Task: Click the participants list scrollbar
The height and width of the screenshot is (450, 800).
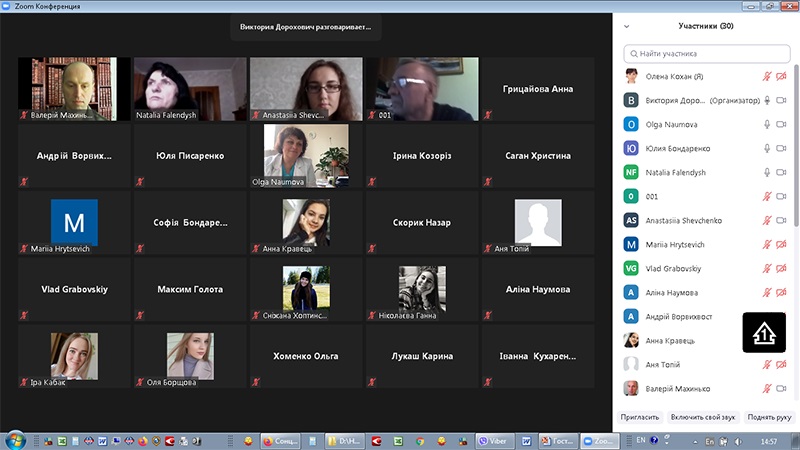Action: 796,145
